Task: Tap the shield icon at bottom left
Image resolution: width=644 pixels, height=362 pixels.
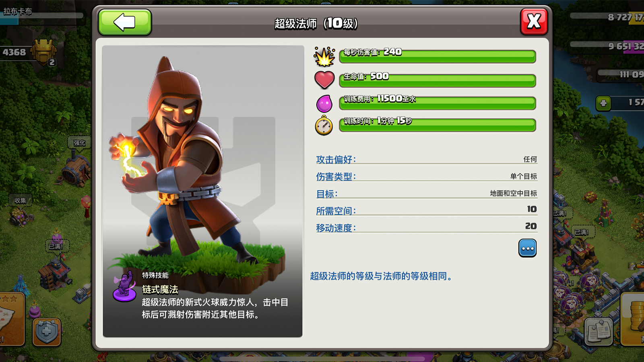Action: click(47, 332)
